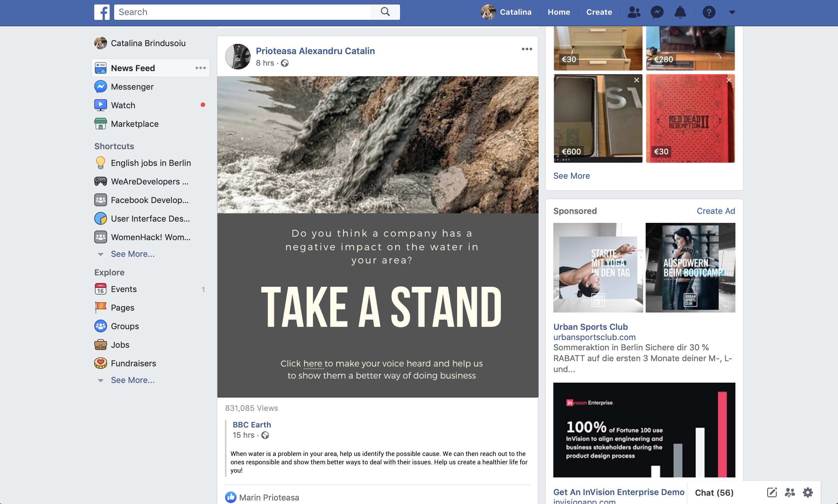The height and width of the screenshot is (504, 838).
Task: Open Marketplace from left sidebar
Action: [x=135, y=124]
